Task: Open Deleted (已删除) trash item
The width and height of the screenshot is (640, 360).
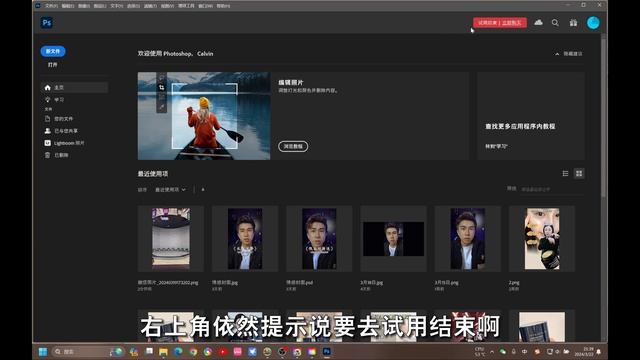Action: (56, 155)
